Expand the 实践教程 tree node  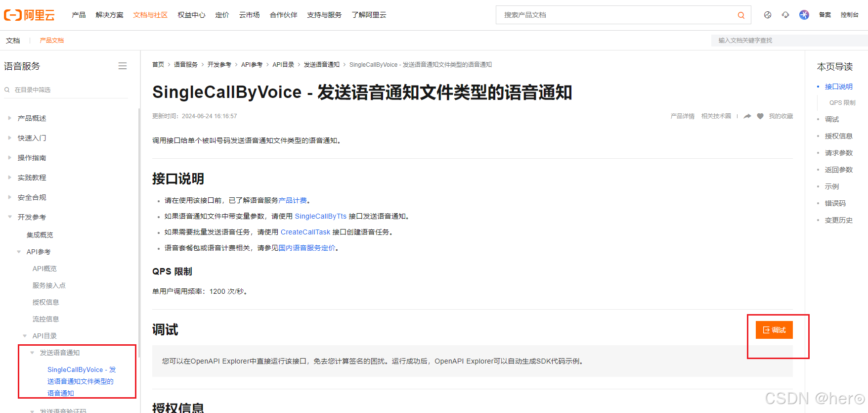pyautogui.click(x=9, y=178)
